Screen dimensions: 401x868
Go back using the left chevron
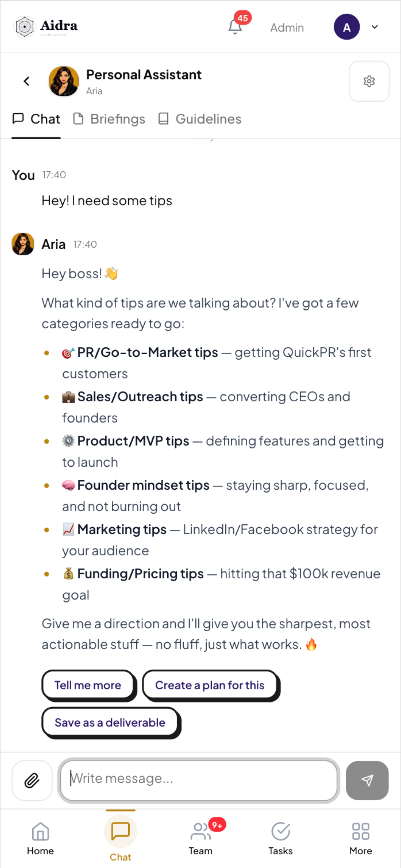26,81
